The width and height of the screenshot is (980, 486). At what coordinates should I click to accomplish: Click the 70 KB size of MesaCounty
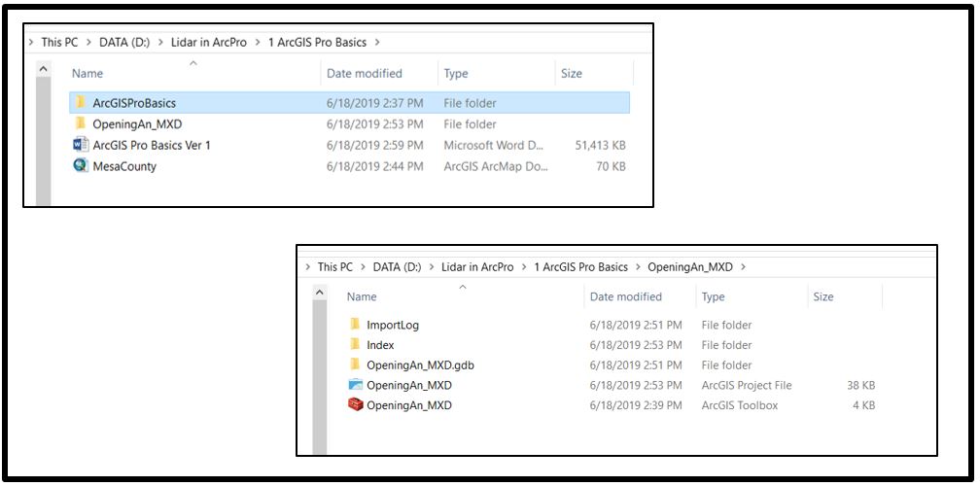coord(611,167)
